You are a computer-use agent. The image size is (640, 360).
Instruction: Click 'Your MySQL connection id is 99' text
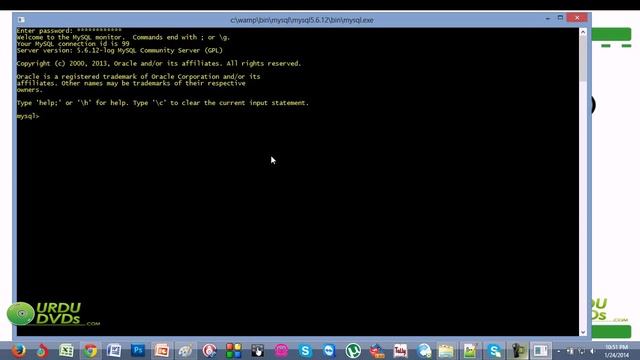[73, 44]
